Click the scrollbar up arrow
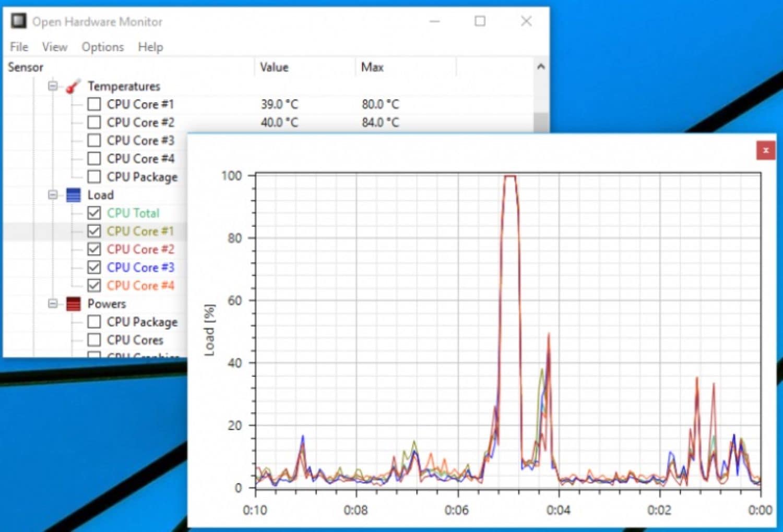 click(541, 67)
